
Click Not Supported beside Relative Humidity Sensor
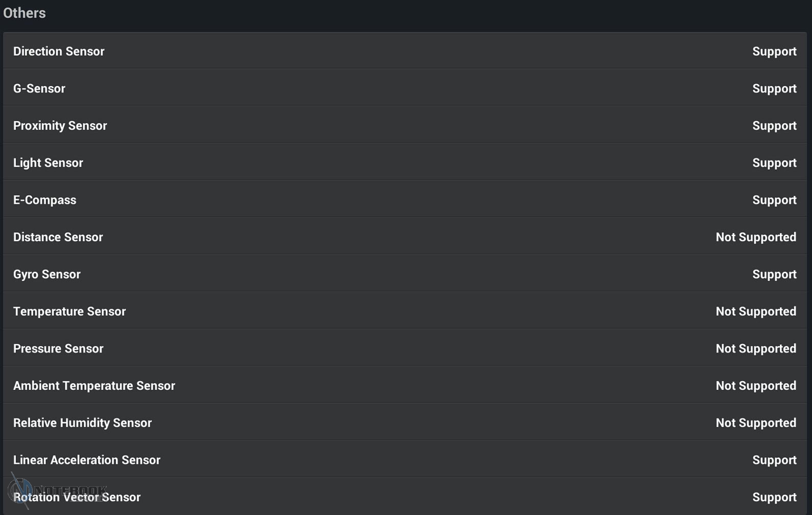(756, 423)
